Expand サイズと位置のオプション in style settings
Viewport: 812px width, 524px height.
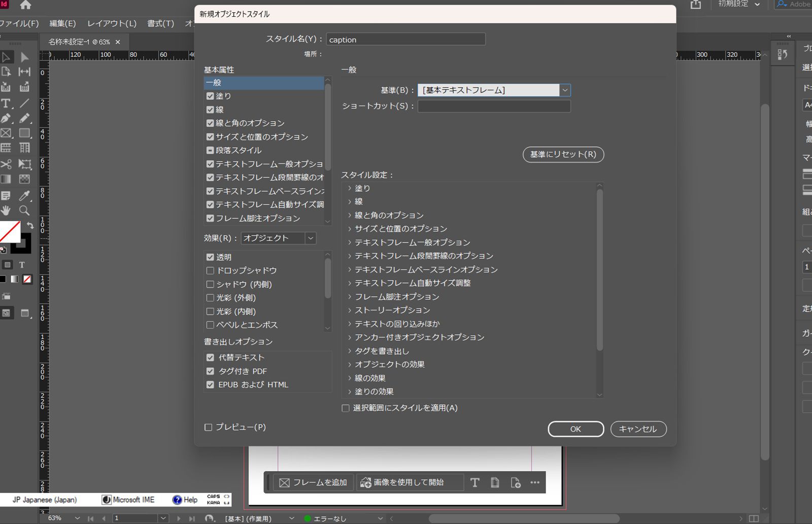coord(350,229)
